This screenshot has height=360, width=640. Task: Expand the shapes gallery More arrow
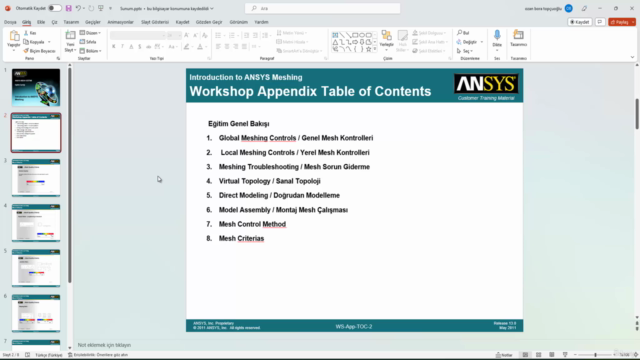(x=375, y=49)
